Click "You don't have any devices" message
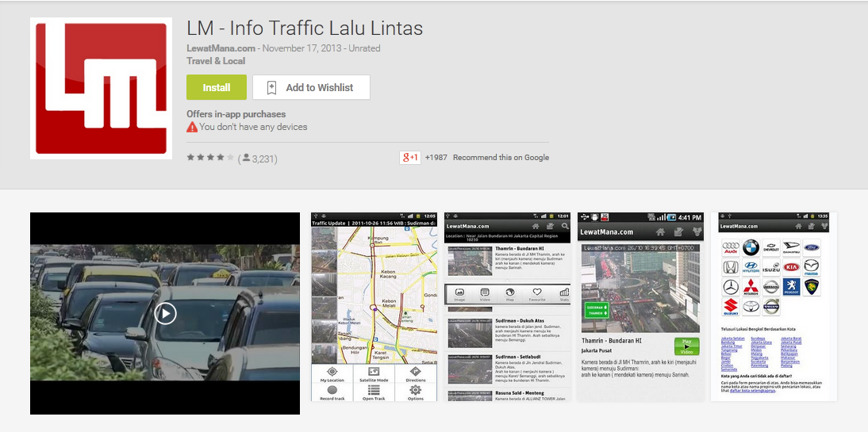The width and height of the screenshot is (868, 432). [254, 127]
